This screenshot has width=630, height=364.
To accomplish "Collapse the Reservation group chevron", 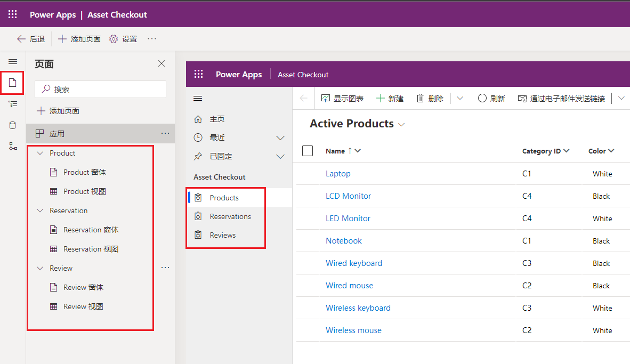I will click(40, 211).
